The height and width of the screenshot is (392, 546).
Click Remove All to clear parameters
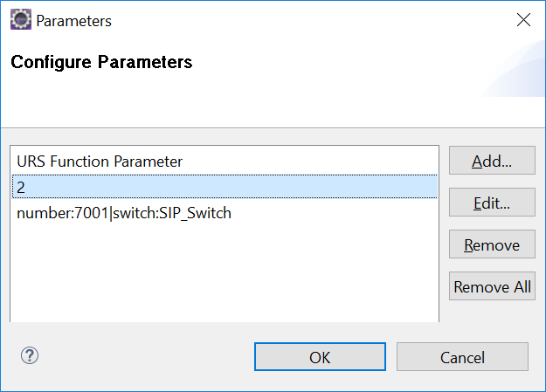coord(492,286)
